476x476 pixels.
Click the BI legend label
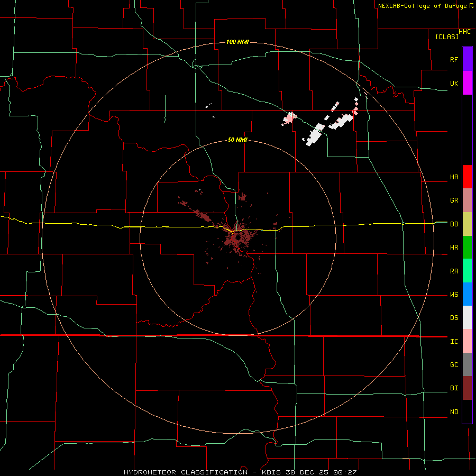(454, 388)
